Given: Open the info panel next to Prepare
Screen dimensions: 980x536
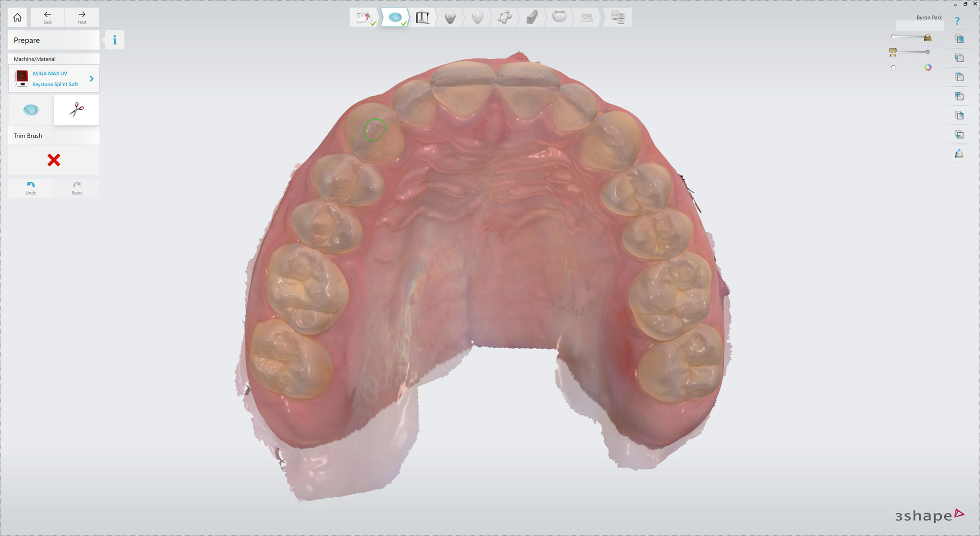Looking at the screenshot, I should click(x=114, y=39).
